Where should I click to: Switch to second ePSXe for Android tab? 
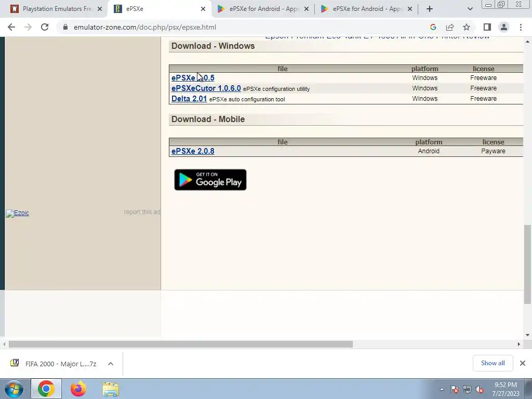(x=367, y=9)
